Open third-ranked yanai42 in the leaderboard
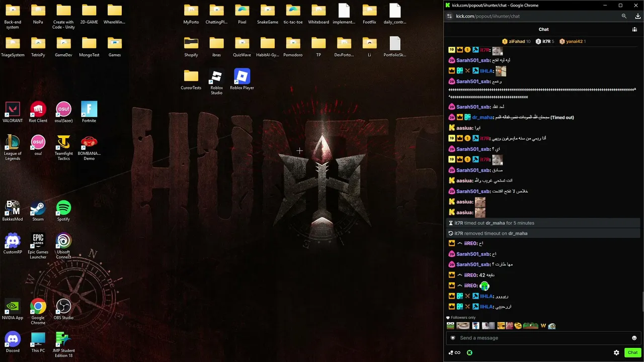The height and width of the screenshot is (362, 644). coord(573,41)
